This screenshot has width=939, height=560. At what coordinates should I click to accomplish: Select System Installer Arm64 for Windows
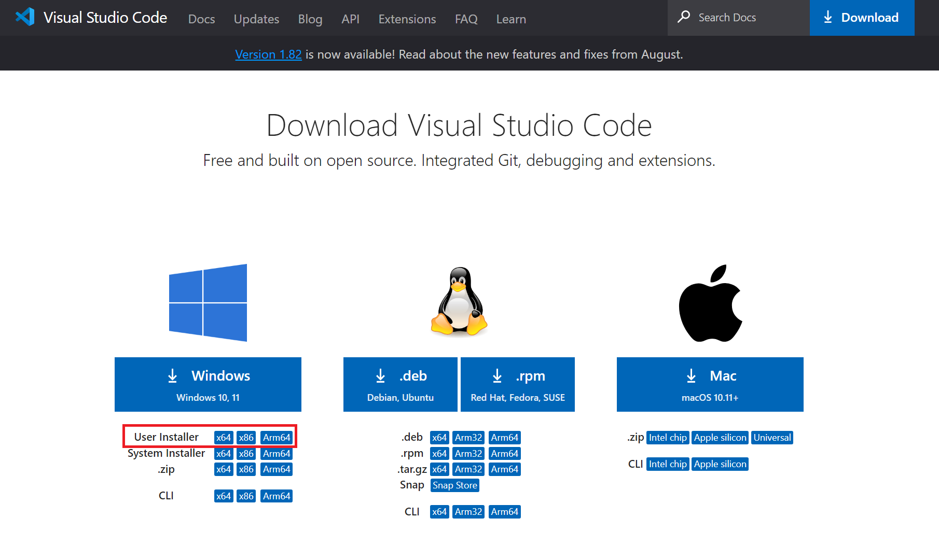click(277, 454)
